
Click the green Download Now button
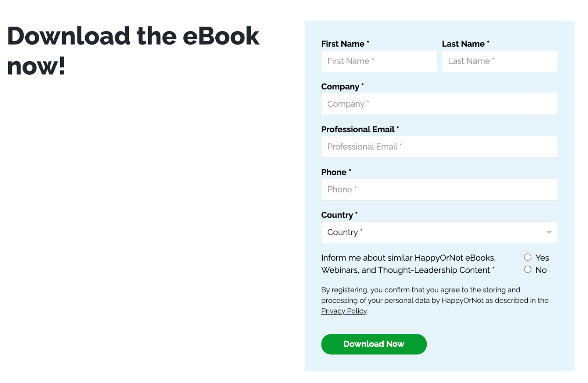pos(374,344)
